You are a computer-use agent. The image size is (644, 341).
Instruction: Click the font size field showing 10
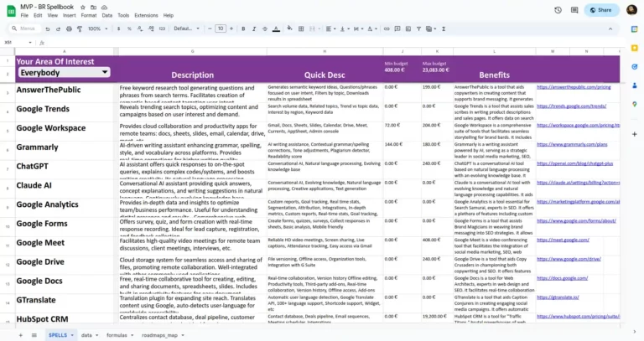coord(221,28)
